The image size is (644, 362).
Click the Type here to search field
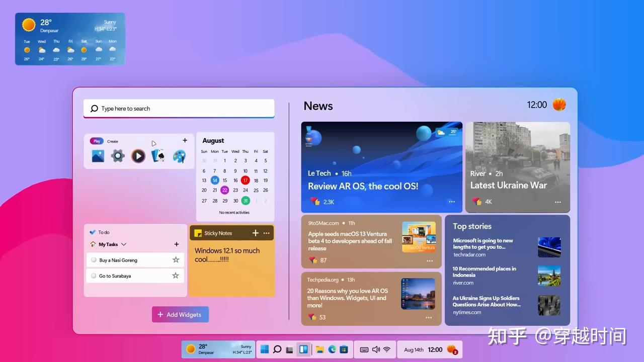[x=179, y=109]
